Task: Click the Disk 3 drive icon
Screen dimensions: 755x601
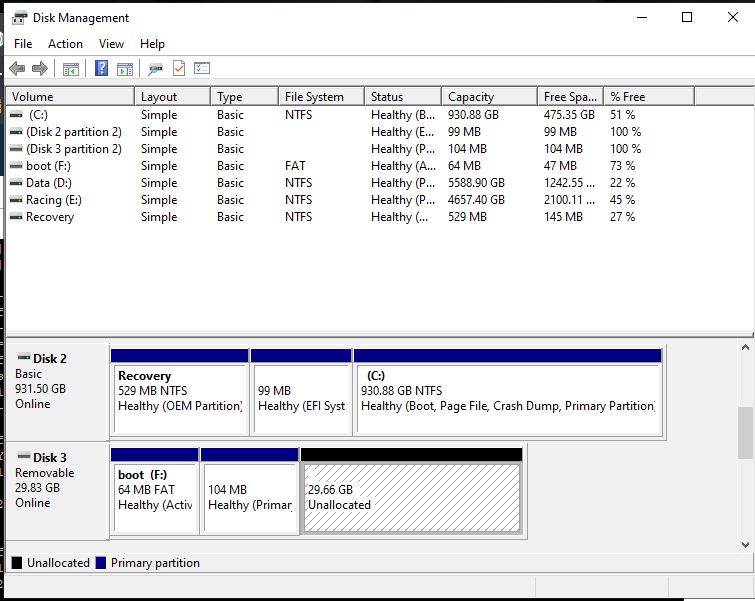Action: [24, 456]
